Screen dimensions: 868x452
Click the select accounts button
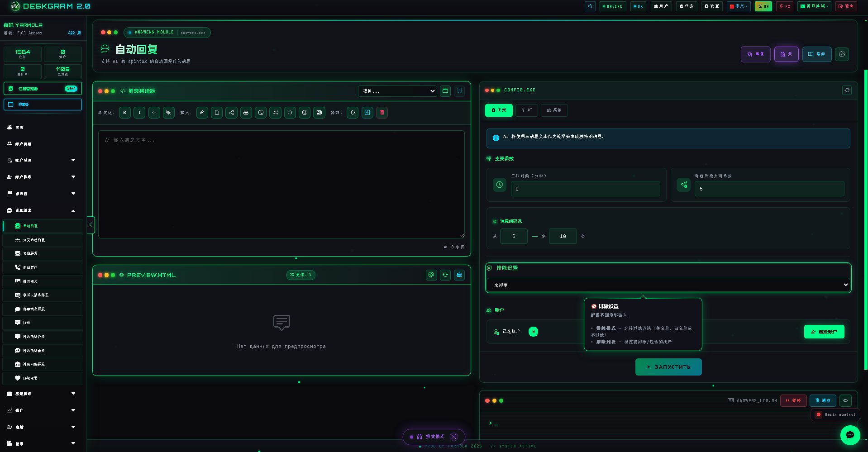coord(824,332)
